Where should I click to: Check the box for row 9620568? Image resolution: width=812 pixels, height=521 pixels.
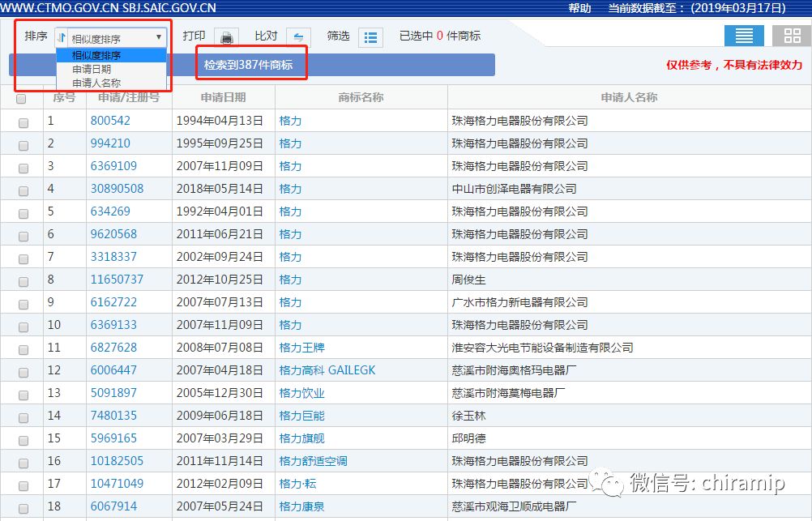24,236
